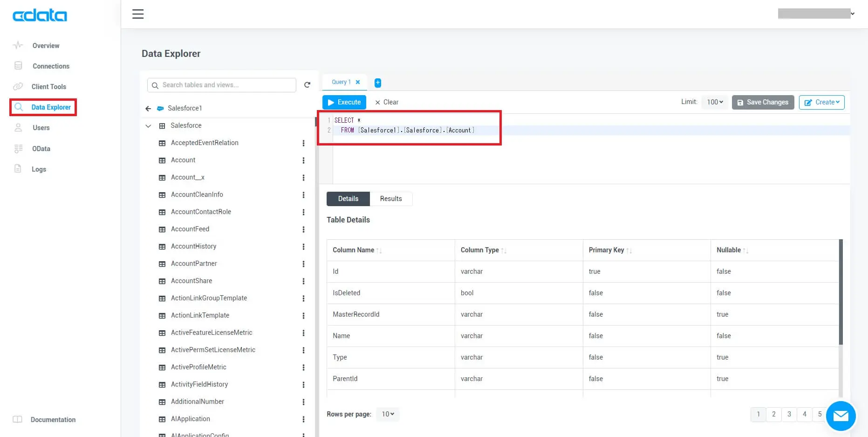Open Connections in sidebar
The height and width of the screenshot is (437, 868).
pyautogui.click(x=51, y=66)
